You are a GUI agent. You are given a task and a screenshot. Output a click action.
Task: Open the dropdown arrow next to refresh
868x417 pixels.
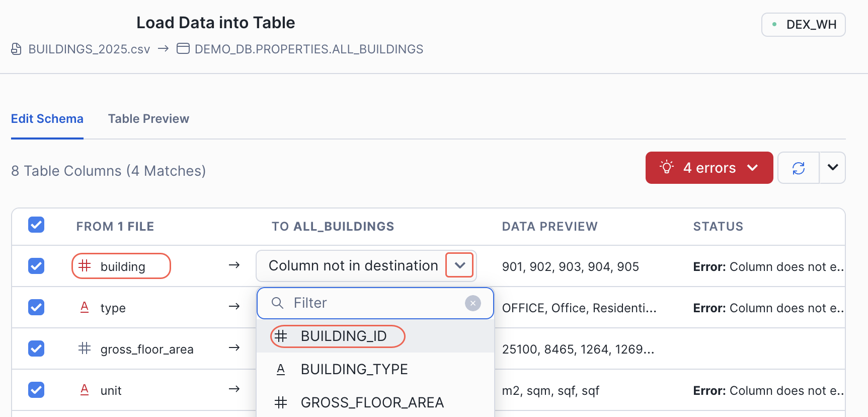tap(832, 168)
